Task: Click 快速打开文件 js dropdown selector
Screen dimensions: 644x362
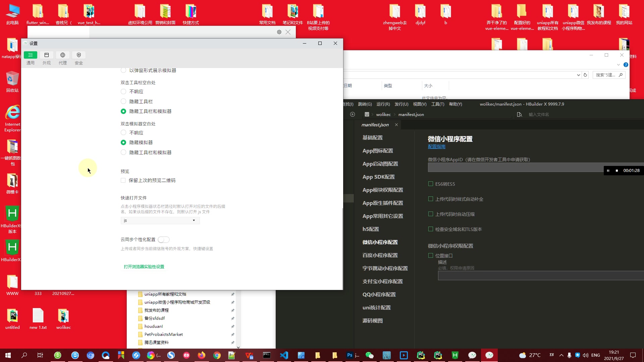Action: click(x=158, y=220)
